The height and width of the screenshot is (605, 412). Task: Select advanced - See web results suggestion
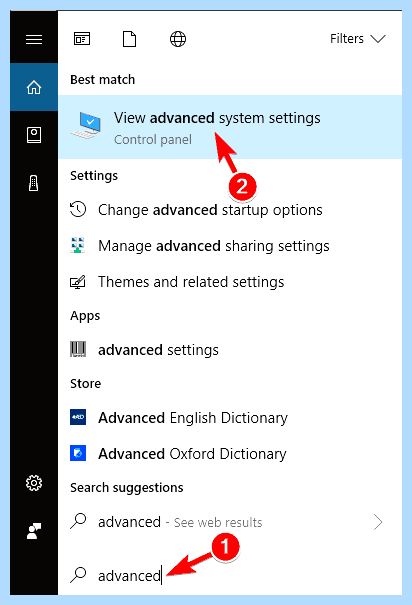(x=230, y=522)
